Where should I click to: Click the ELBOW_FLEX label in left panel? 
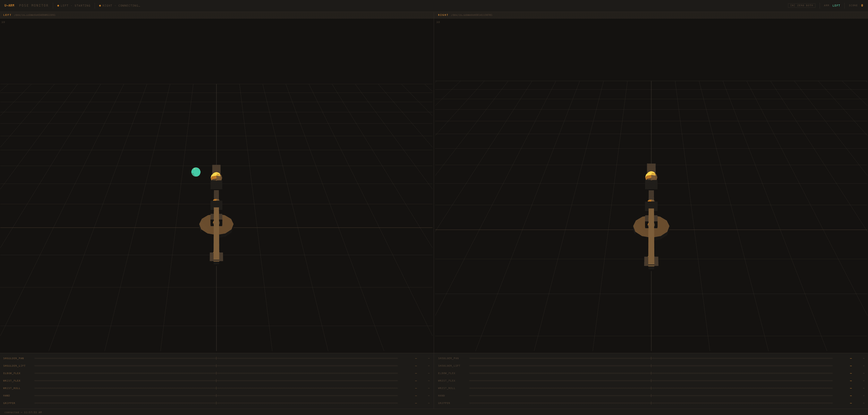click(12, 373)
